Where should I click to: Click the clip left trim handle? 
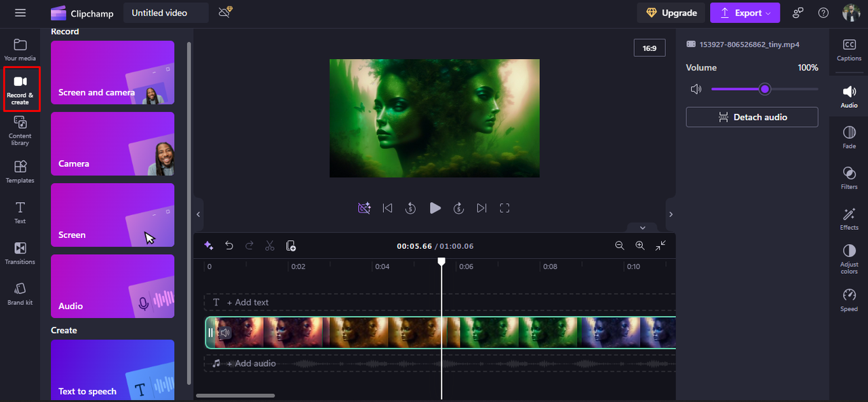click(x=210, y=333)
